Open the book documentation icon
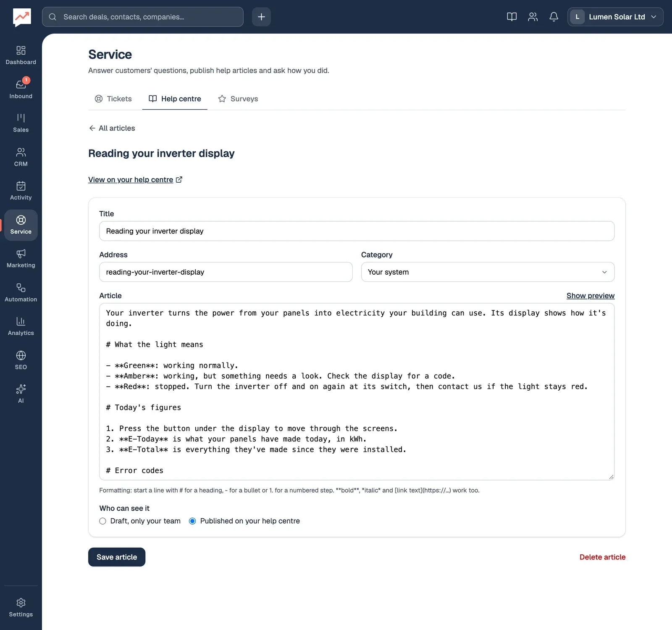The image size is (672, 630). (512, 17)
